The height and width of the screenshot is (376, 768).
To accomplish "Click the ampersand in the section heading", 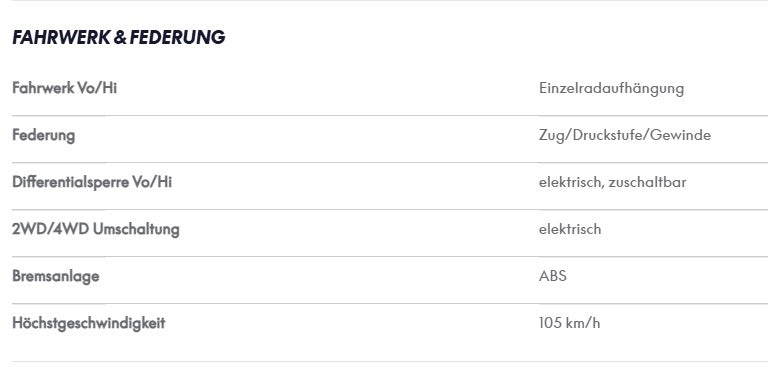I will 120,37.
